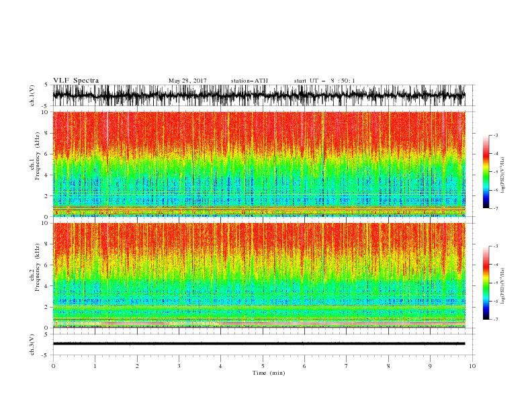Click the 'Time (min)' axis label
The width and height of the screenshot is (532, 411).
point(269,373)
